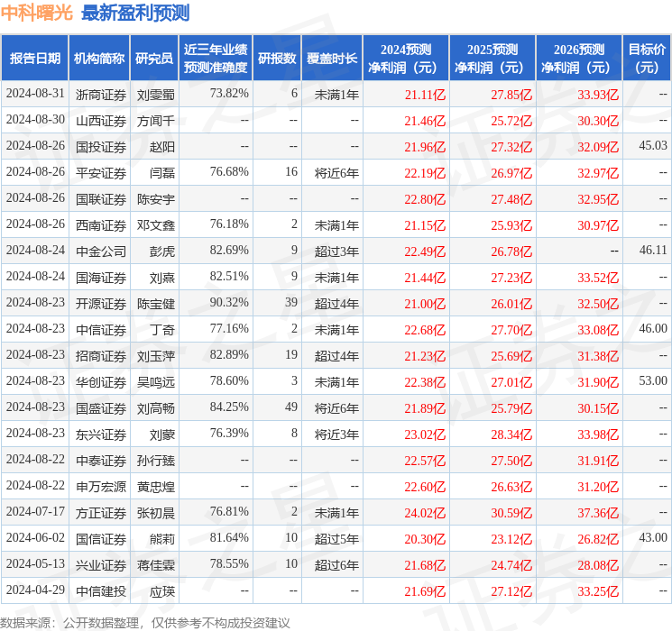The height and width of the screenshot is (631, 672).
Task: Click target price 45.03
Action: coord(653,145)
